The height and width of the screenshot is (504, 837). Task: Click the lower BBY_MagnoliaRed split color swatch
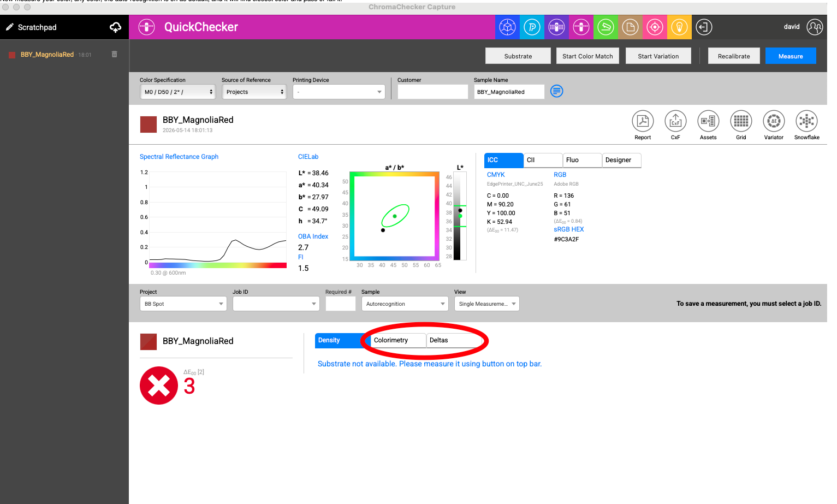(x=149, y=342)
